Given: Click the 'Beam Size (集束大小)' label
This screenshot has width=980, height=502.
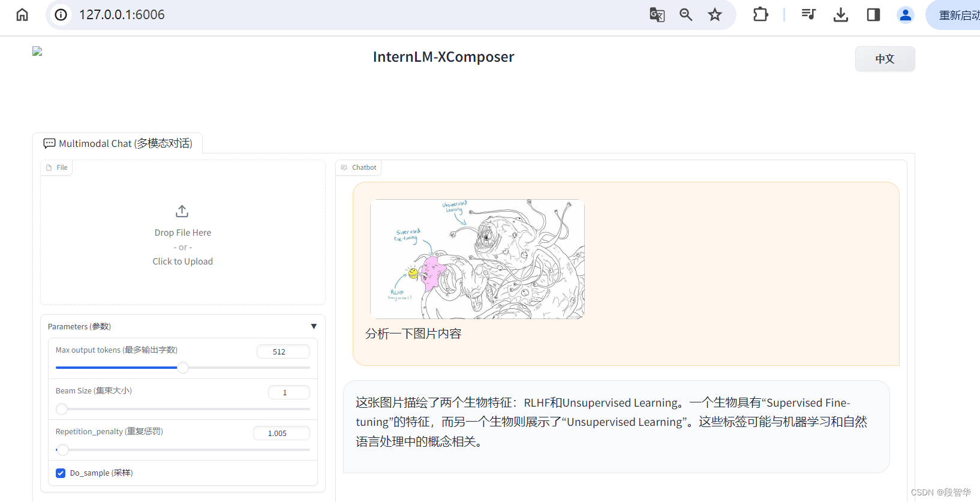Looking at the screenshot, I should pyautogui.click(x=94, y=390).
